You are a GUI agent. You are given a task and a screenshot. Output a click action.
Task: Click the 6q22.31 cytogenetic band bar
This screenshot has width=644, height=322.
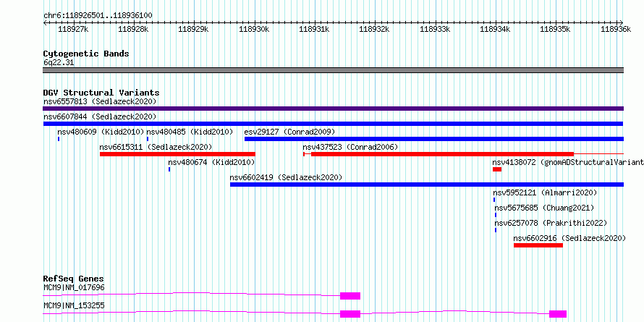[x=333, y=70]
